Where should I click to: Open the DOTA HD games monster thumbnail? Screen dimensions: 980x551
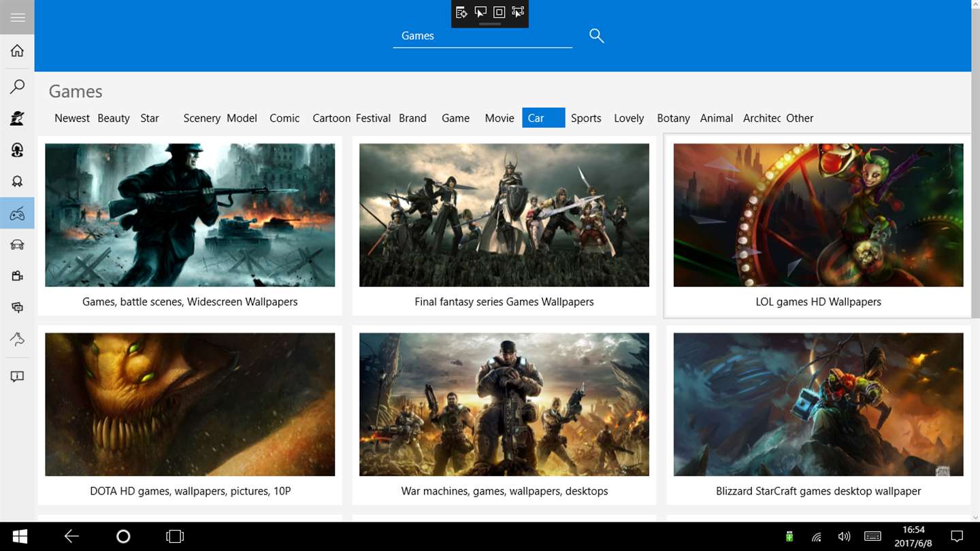(x=190, y=404)
